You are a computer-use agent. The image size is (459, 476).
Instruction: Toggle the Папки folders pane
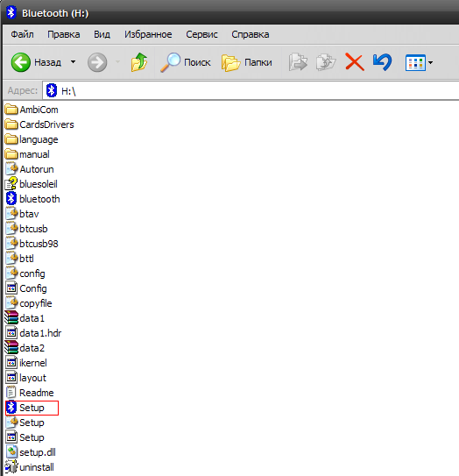247,62
